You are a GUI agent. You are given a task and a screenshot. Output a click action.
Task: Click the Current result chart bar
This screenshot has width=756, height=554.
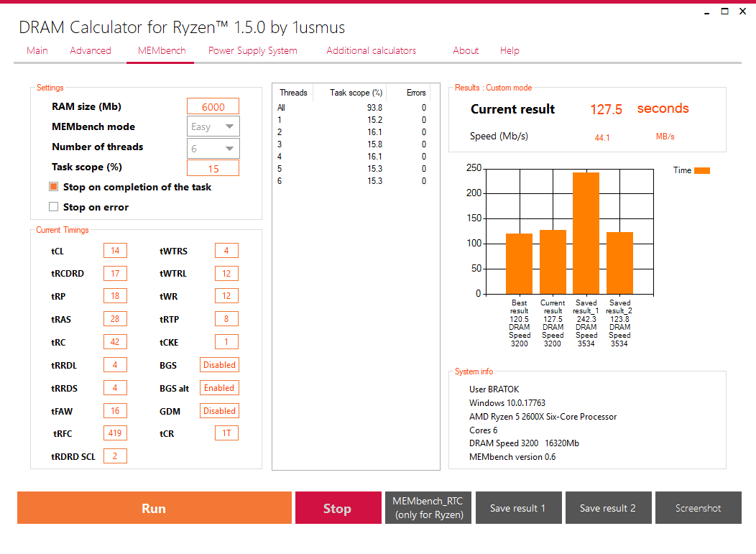(553, 262)
